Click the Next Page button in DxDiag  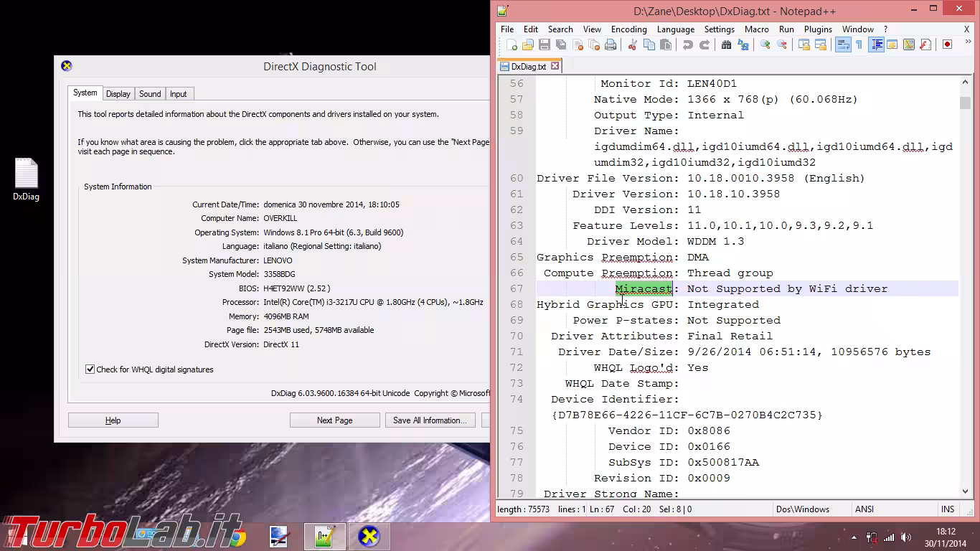click(x=334, y=420)
